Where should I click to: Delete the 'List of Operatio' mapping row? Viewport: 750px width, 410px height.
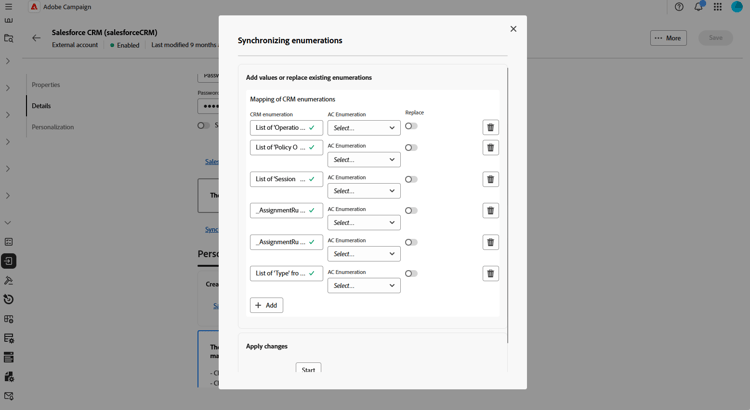tap(490, 127)
